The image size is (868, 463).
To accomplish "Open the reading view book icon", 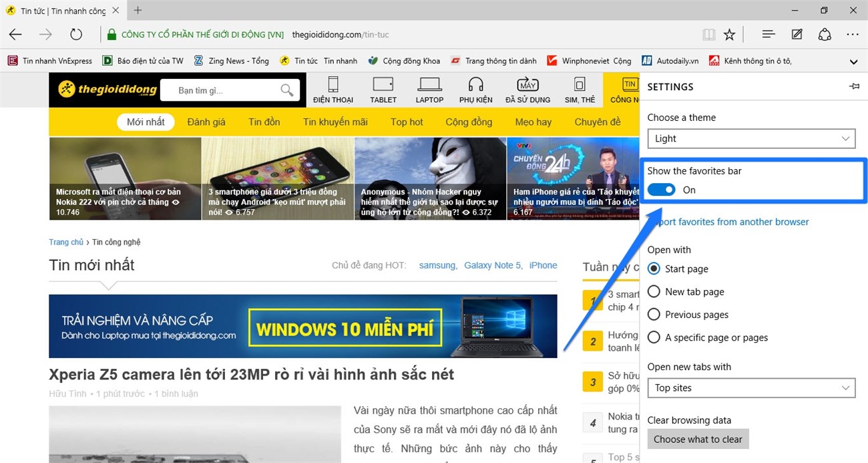I will [x=708, y=34].
